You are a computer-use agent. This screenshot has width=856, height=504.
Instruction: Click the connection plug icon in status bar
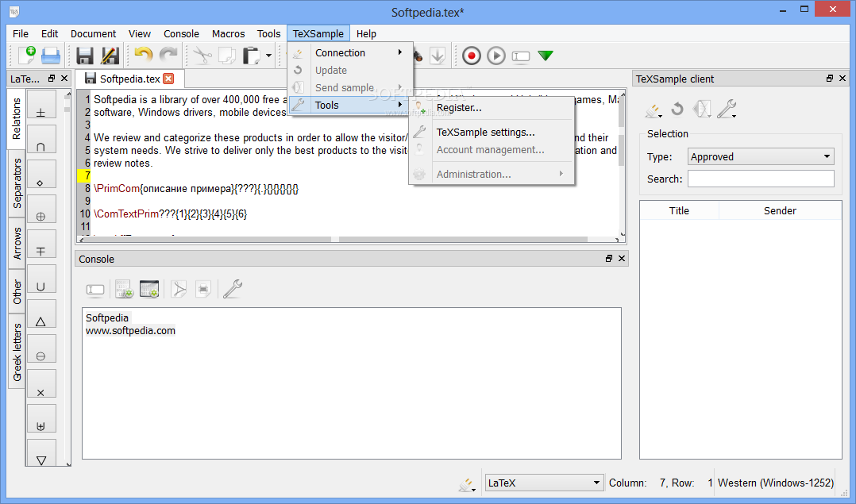click(467, 484)
